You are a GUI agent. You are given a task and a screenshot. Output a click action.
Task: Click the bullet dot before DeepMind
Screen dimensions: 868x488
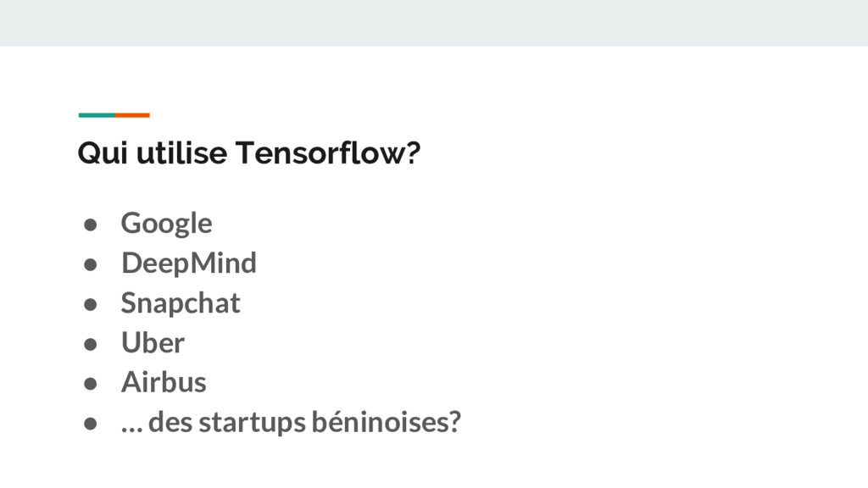pos(87,264)
